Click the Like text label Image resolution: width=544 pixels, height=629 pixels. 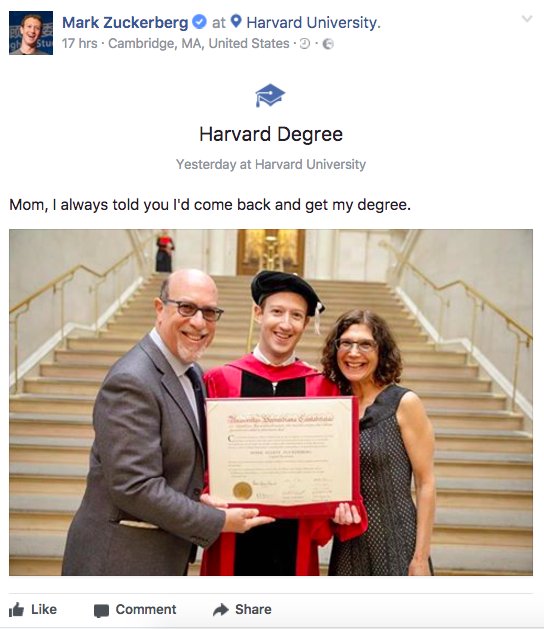point(44,609)
